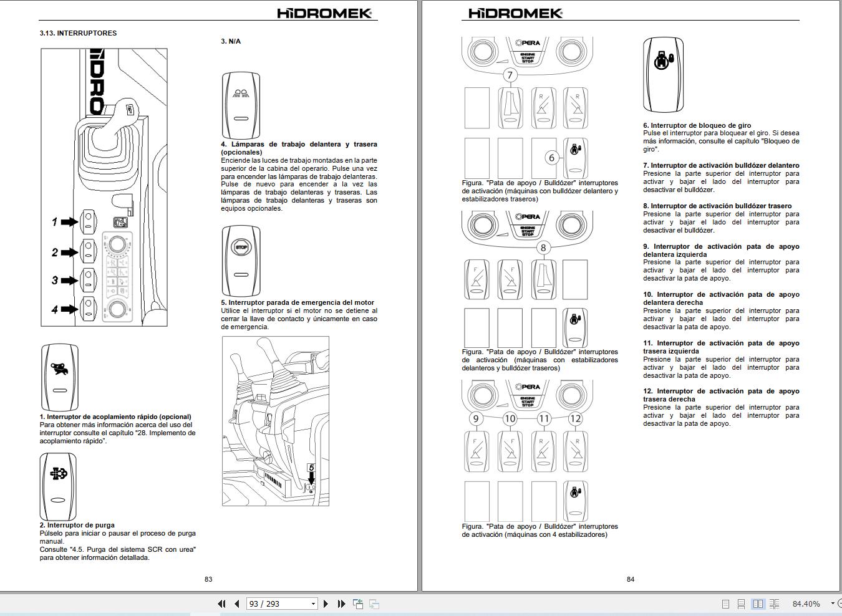Click the 1. Interruptor de acoplamiento rápido heading
Screen dimensions: 842x616
tap(115, 416)
